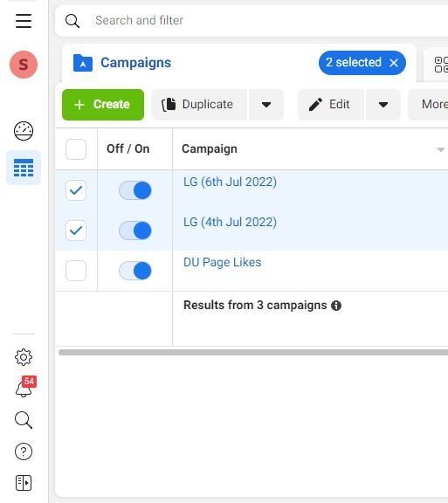Open notifications bell with 54 badge
The image size is (448, 503).
[x=24, y=387]
